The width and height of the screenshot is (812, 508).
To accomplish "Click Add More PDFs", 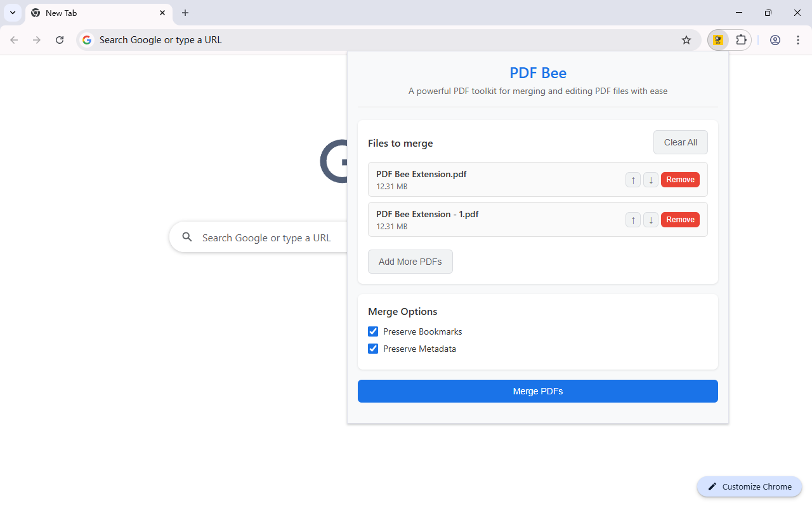I will click(x=410, y=262).
